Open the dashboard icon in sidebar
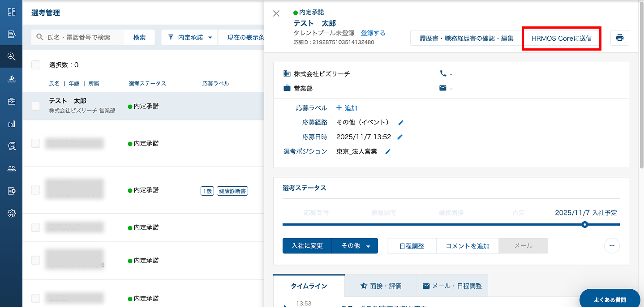The height and width of the screenshot is (308, 644). pyautogui.click(x=12, y=12)
